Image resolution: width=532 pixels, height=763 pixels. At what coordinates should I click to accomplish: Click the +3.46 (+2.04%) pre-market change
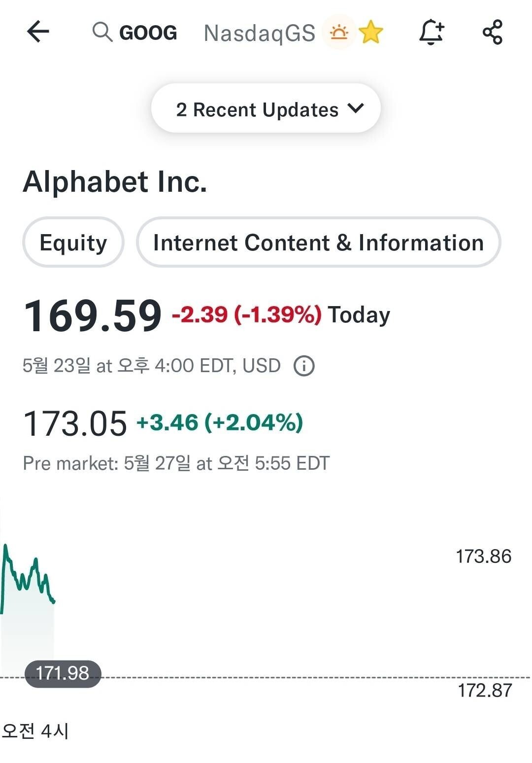click(220, 423)
